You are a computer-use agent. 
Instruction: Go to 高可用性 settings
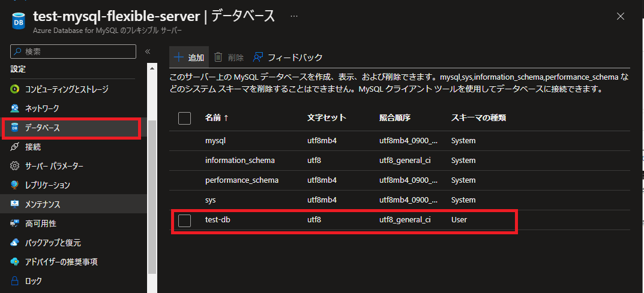[x=41, y=223]
